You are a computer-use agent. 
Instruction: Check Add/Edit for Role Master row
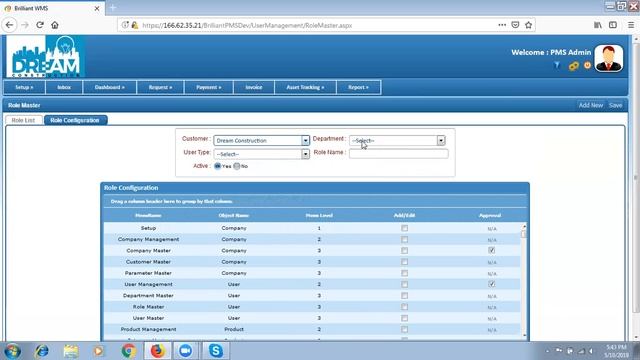404,307
